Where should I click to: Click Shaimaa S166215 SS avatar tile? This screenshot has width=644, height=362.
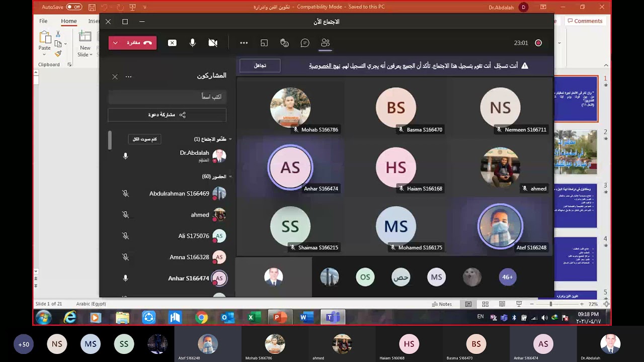click(x=290, y=226)
